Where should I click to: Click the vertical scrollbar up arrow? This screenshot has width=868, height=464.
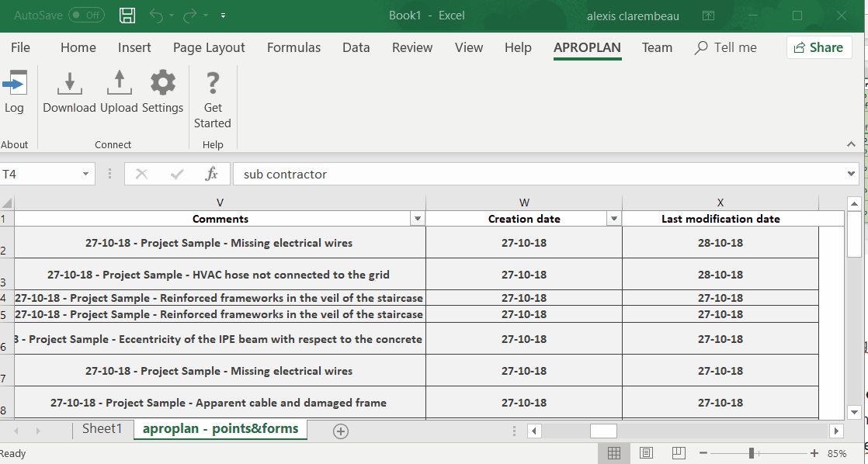pos(854,203)
